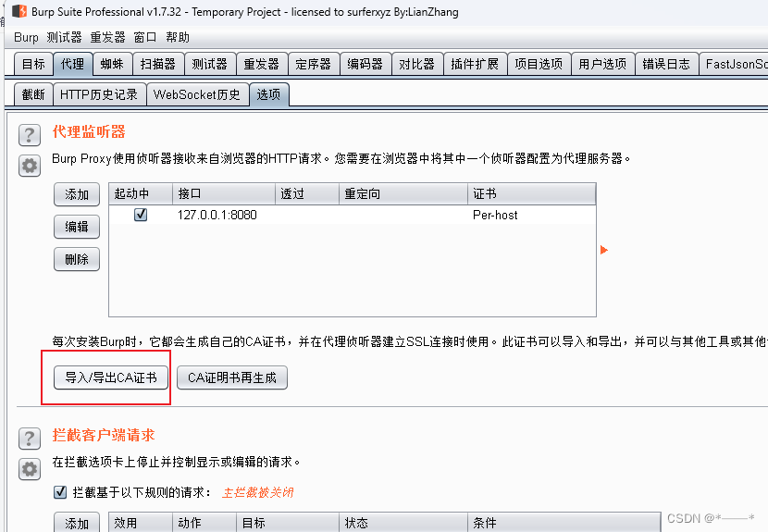Switch to the 错误日志 tab

click(x=666, y=64)
